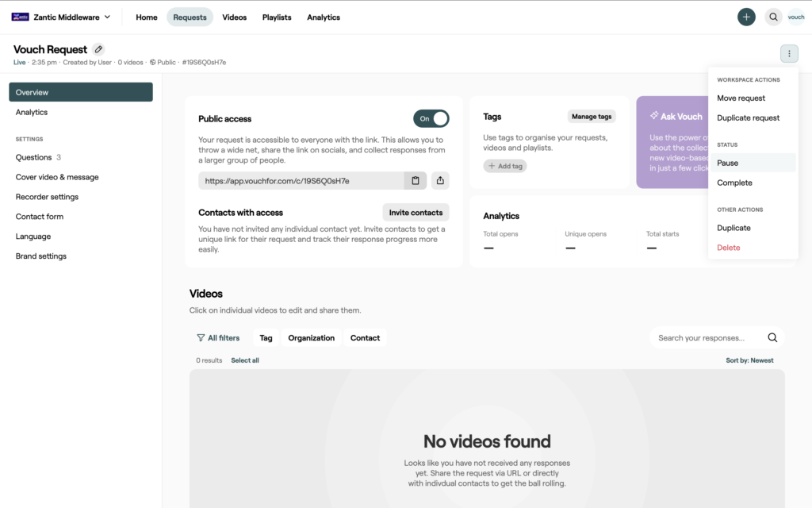Open the Contact filter
The height and width of the screenshot is (508, 812).
(x=365, y=338)
